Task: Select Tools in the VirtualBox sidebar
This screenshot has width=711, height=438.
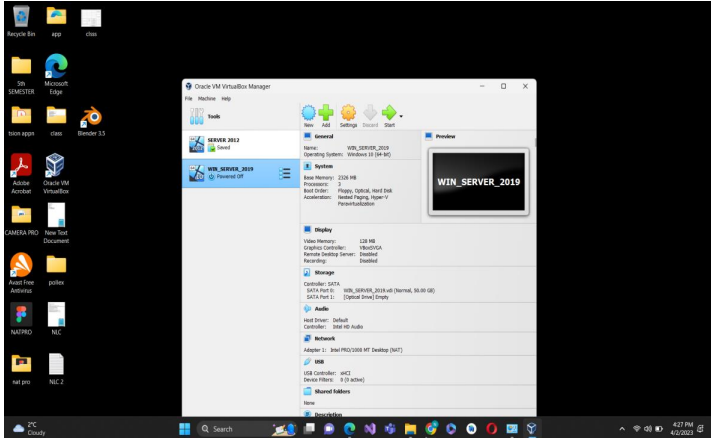Action: (x=241, y=117)
